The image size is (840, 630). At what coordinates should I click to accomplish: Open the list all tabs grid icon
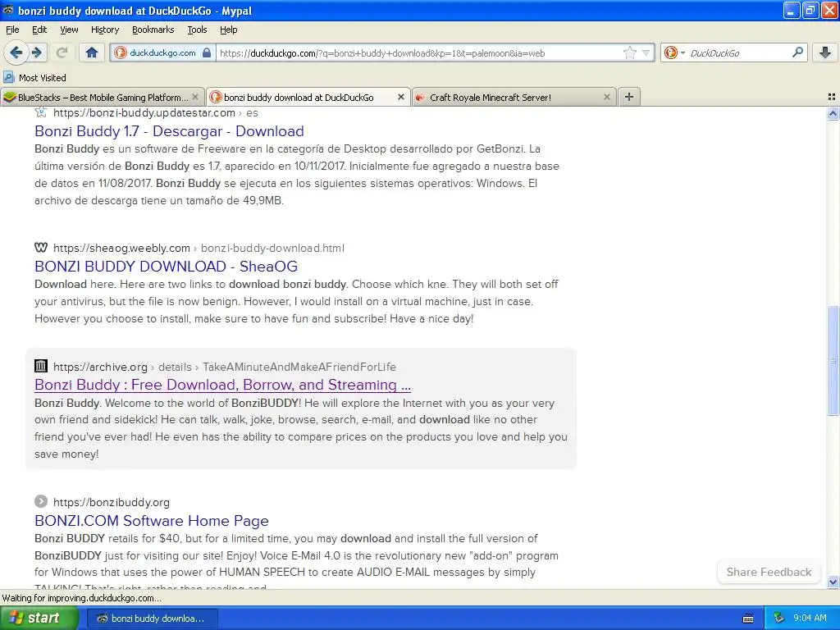click(832, 97)
